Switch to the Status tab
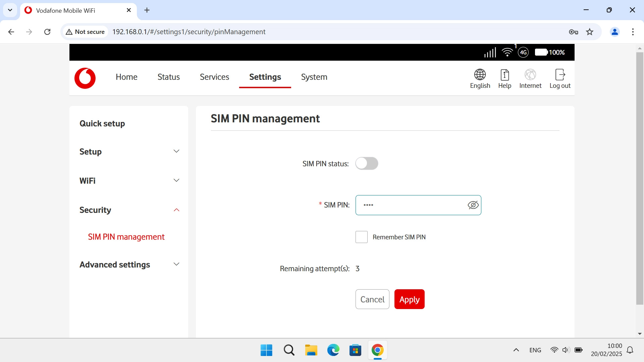Image resolution: width=644 pixels, height=362 pixels. coord(168,77)
